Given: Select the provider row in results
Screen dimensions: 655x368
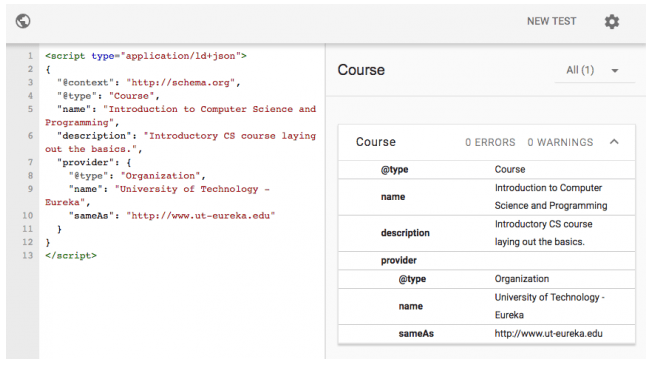Looking at the screenshot, I should pos(487,261).
